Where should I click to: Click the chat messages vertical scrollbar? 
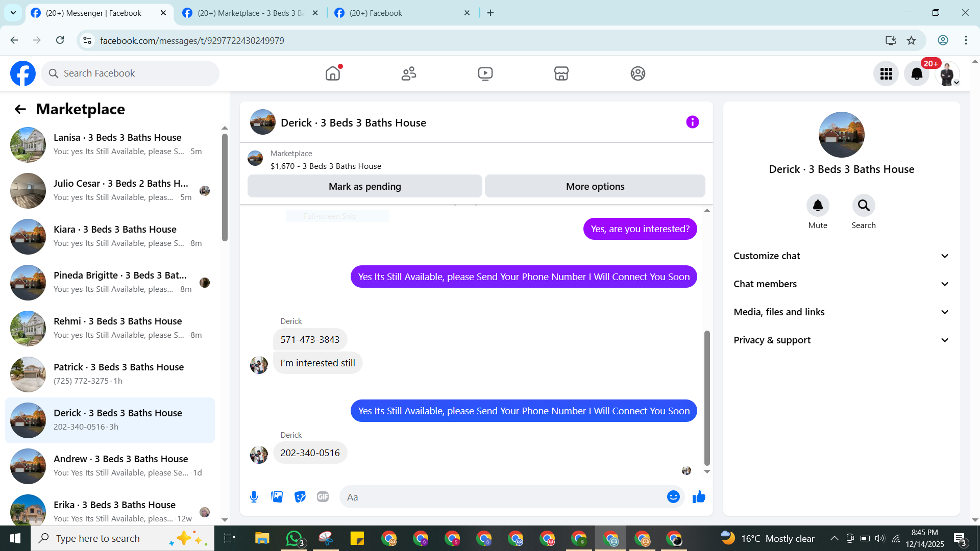[x=707, y=398]
